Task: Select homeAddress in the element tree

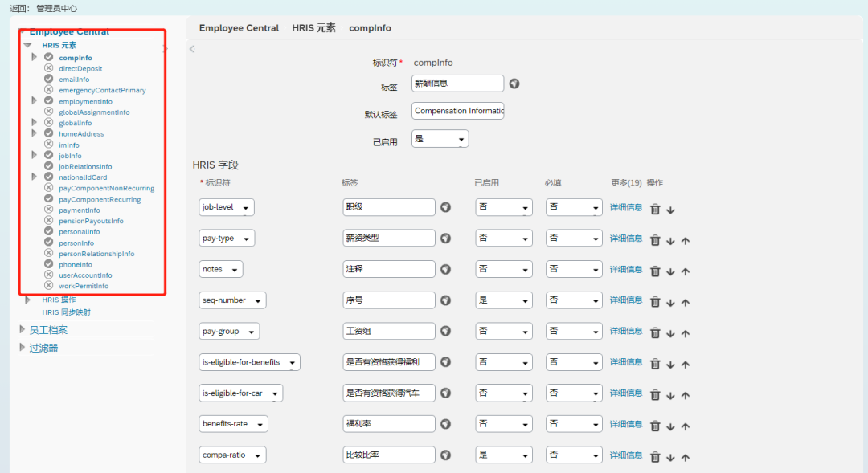Action: point(81,133)
